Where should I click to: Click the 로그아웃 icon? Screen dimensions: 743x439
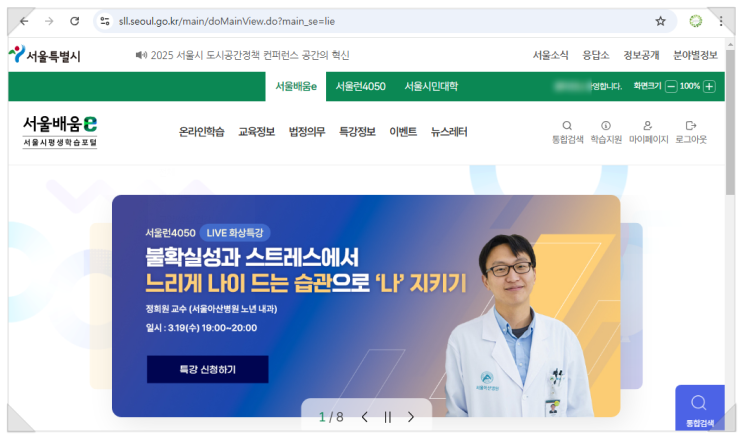tap(691, 126)
